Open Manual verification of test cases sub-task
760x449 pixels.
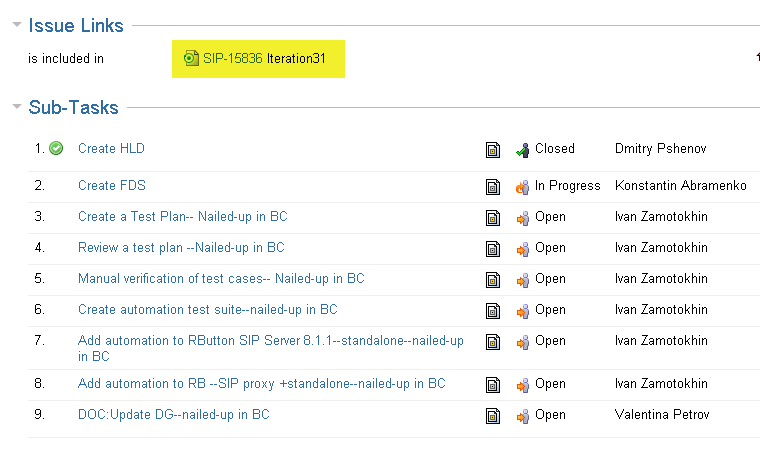220,279
